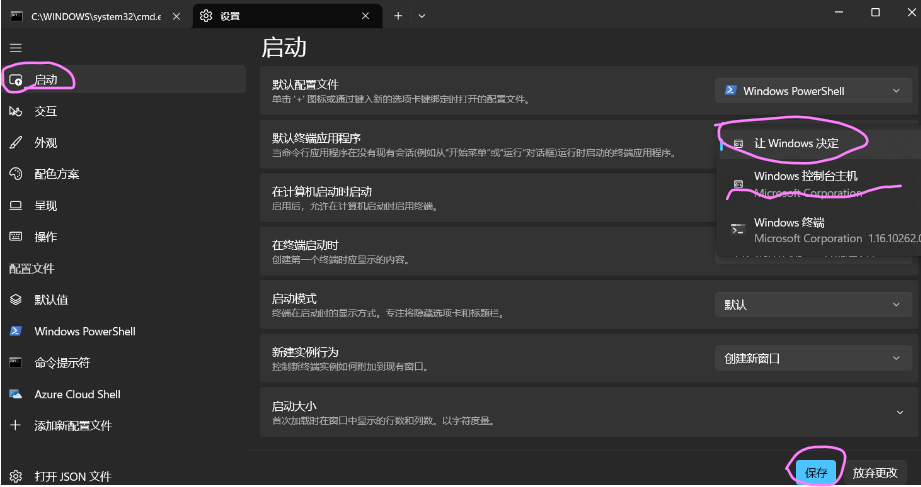Click the 默认配置文件 setting label
Viewport: 921px width, 487px height.
pyautogui.click(x=305, y=85)
